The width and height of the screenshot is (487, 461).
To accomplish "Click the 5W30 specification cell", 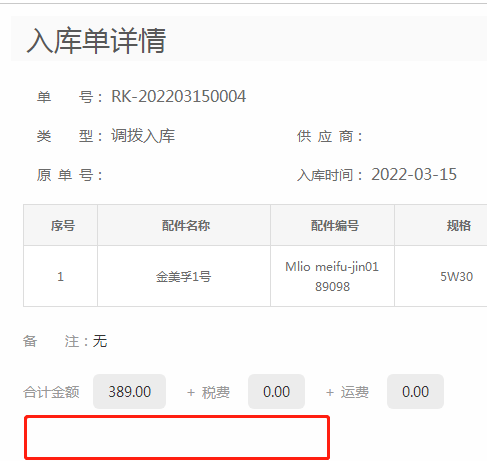I will click(x=456, y=276).
